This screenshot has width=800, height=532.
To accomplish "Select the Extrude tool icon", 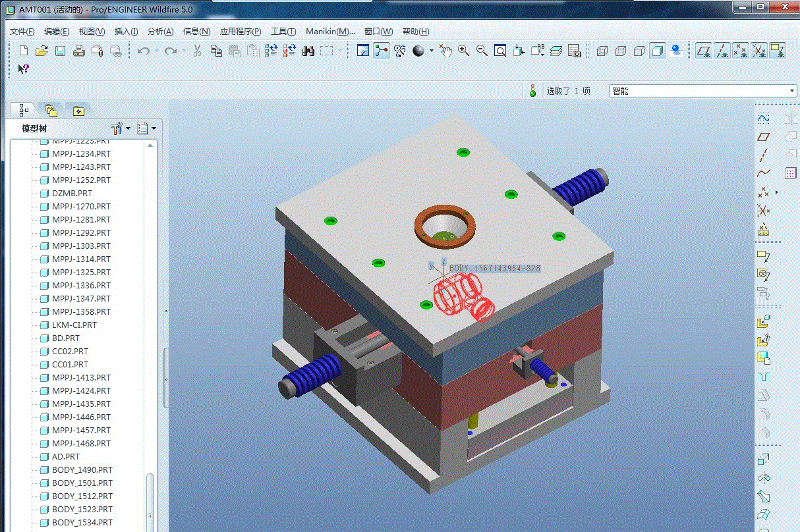I will pyautogui.click(x=764, y=459).
